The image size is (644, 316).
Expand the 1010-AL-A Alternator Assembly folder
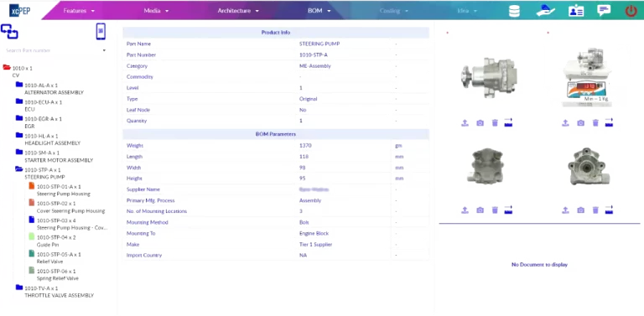click(19, 84)
